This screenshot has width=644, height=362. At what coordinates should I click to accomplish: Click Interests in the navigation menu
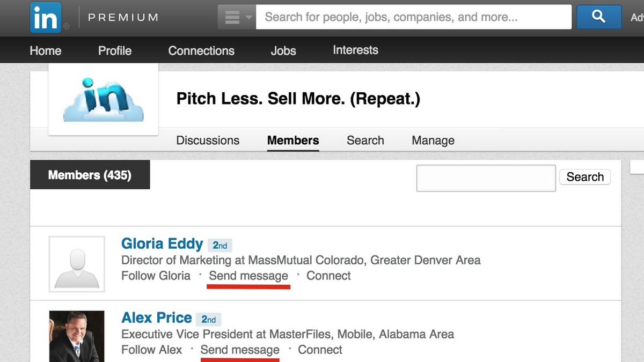(x=355, y=50)
